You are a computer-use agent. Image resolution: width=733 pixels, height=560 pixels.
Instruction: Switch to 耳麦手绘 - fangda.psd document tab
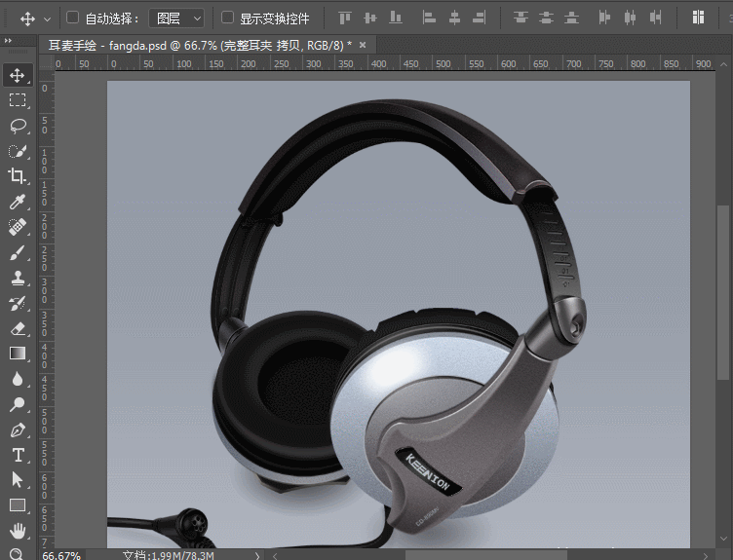pos(200,46)
